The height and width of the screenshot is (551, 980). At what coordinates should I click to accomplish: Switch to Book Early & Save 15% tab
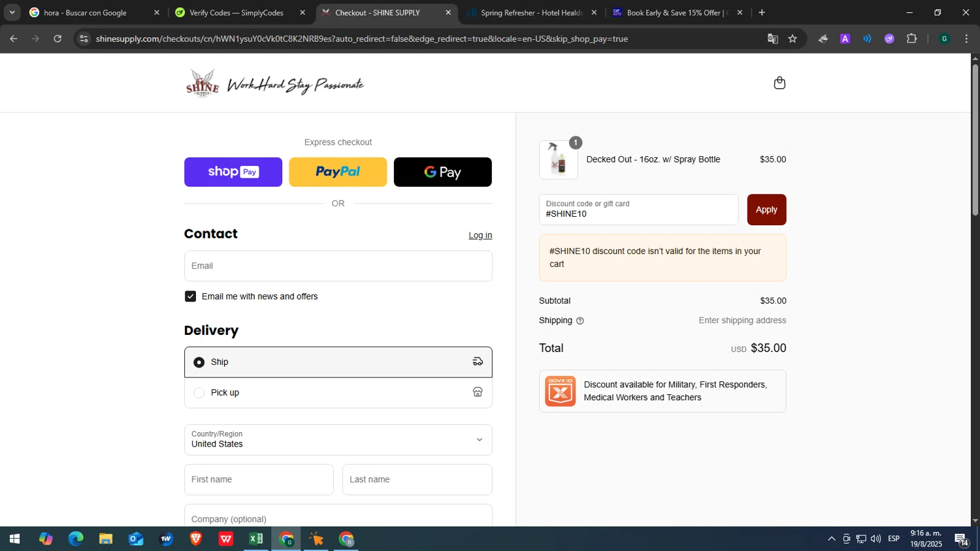pyautogui.click(x=677, y=12)
